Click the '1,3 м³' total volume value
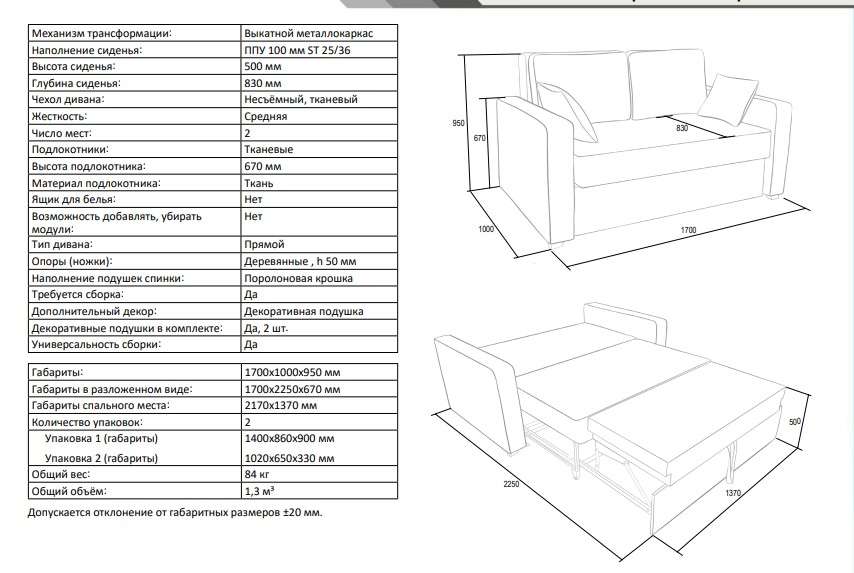Viewport: 854px width, 573px height. 260,491
